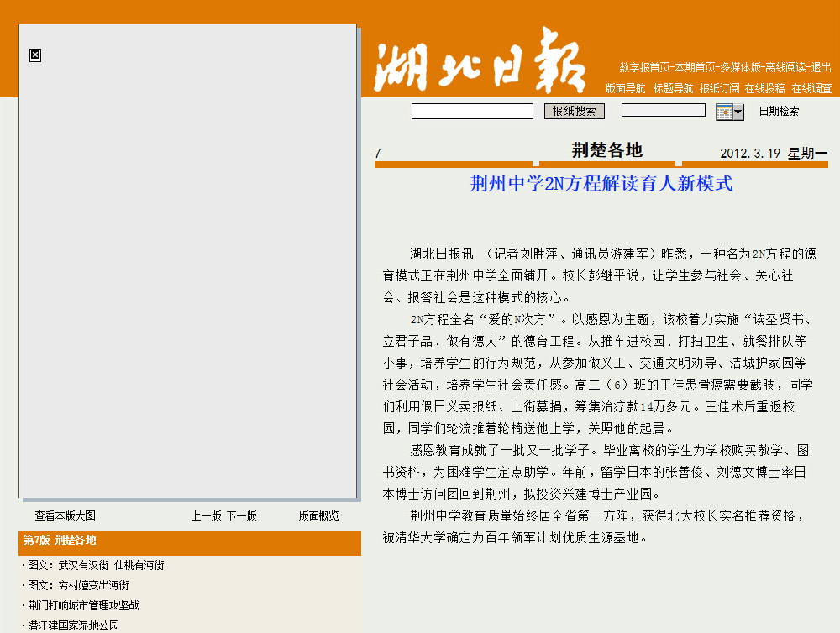The height and width of the screenshot is (633, 840).
Task: Open 数字报首页 in the top navigation
Action: (x=645, y=67)
